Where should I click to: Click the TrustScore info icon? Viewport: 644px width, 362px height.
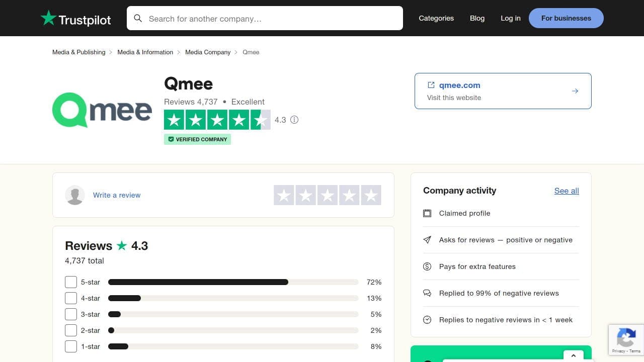point(294,120)
